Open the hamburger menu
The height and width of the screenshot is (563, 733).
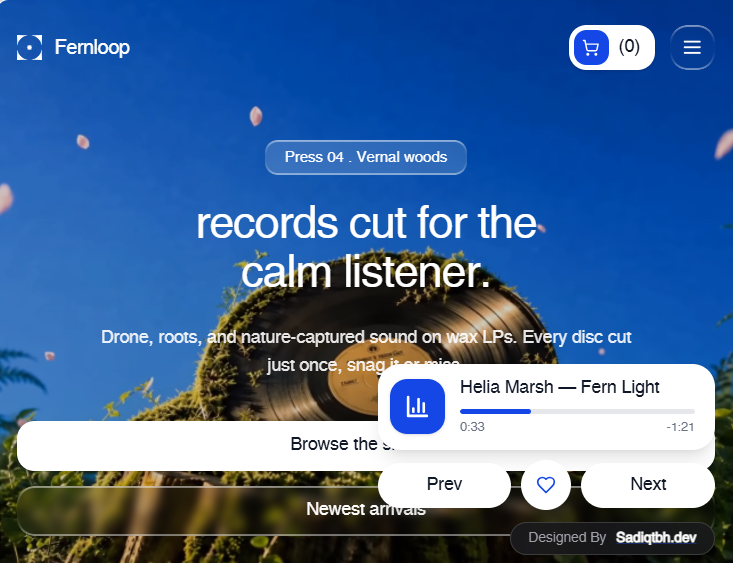pos(692,47)
